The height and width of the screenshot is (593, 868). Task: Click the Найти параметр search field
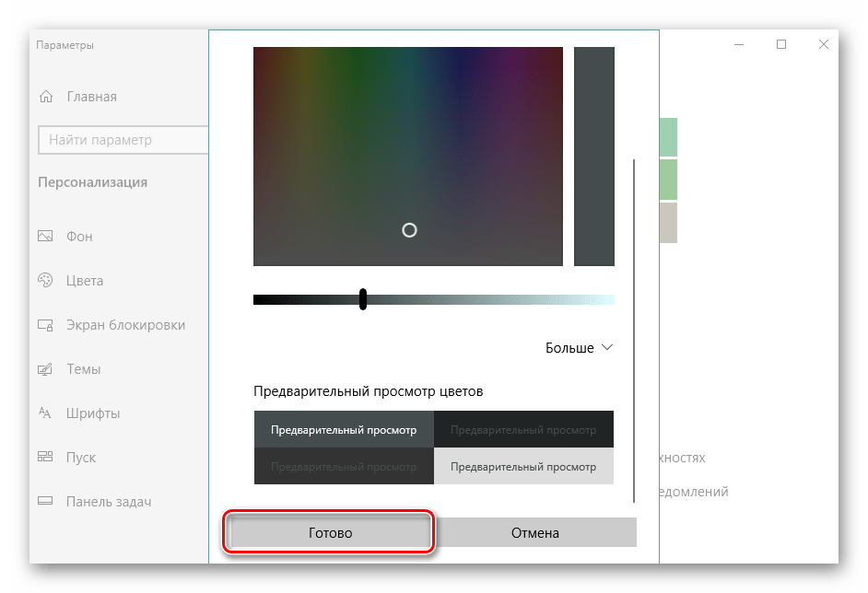(123, 140)
